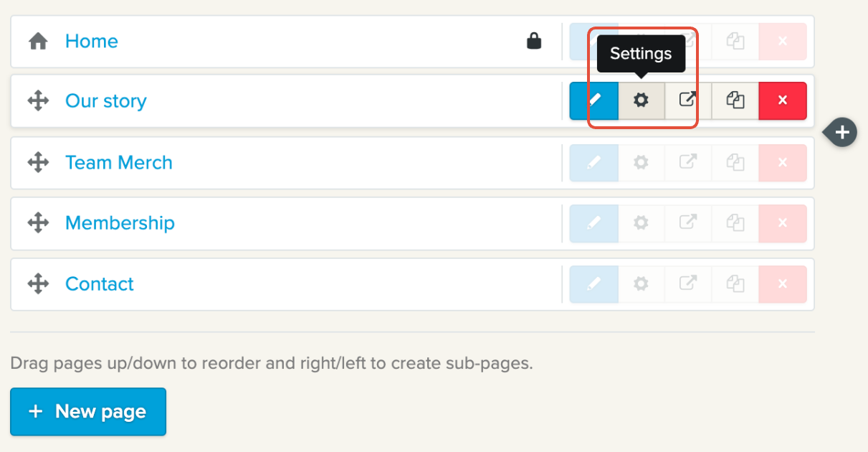Edit the Team Merch page

click(593, 163)
